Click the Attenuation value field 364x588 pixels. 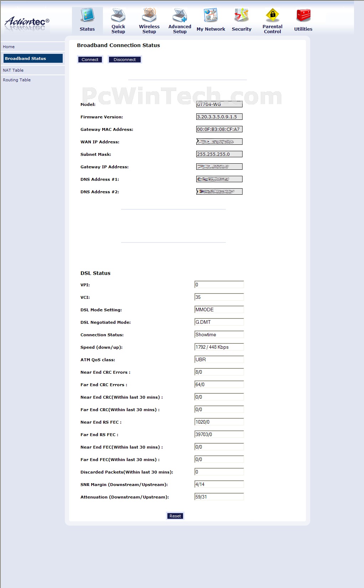click(x=219, y=497)
